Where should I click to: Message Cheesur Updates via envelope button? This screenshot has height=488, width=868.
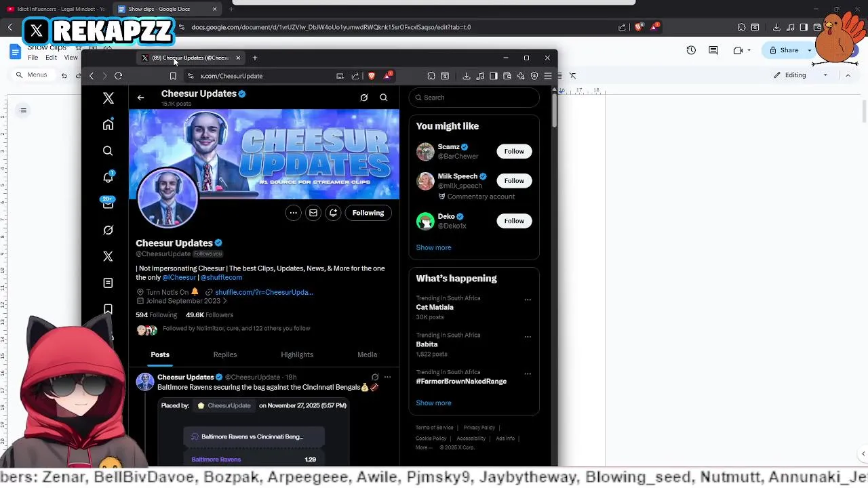pyautogui.click(x=313, y=213)
